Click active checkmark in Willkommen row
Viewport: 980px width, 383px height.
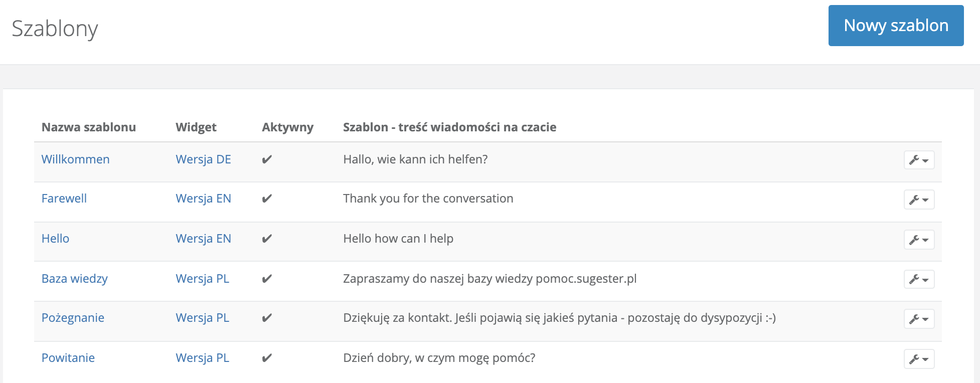(x=267, y=159)
